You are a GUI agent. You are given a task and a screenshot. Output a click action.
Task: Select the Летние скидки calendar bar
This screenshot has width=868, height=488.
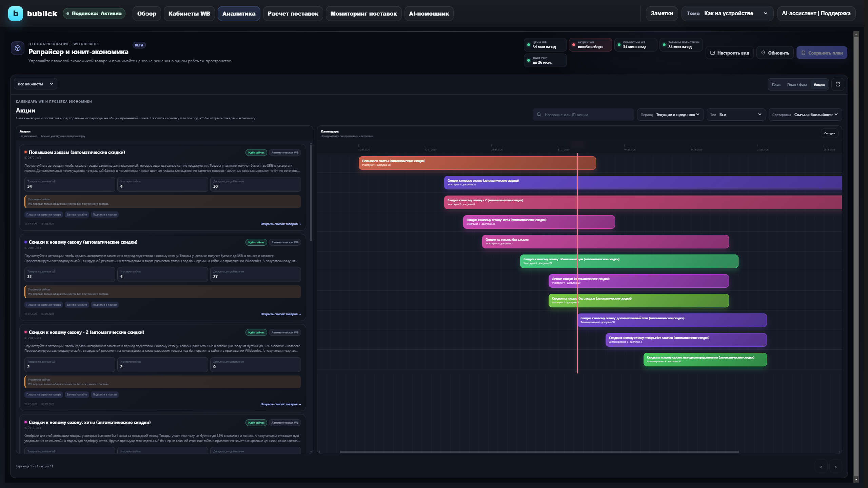(638, 281)
